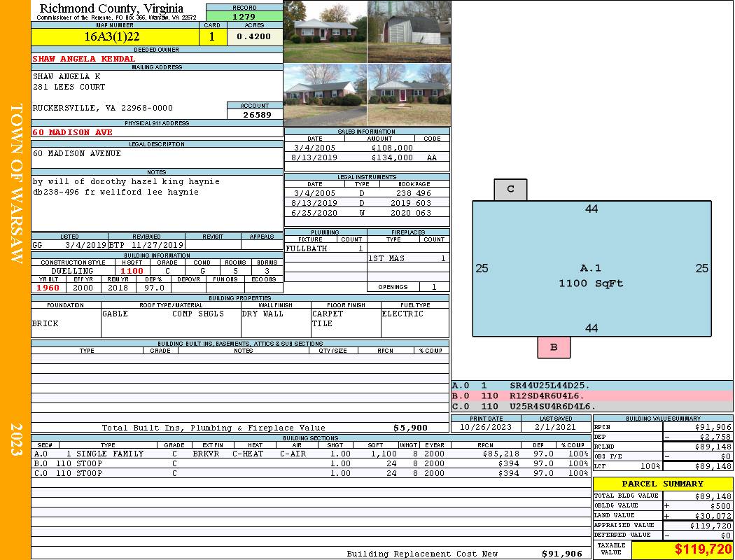Click appraised value $119,720 above deferred value
735x560 pixels.
710,526
